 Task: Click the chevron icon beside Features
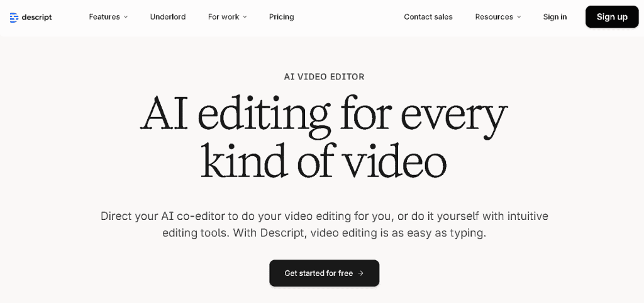point(126,17)
